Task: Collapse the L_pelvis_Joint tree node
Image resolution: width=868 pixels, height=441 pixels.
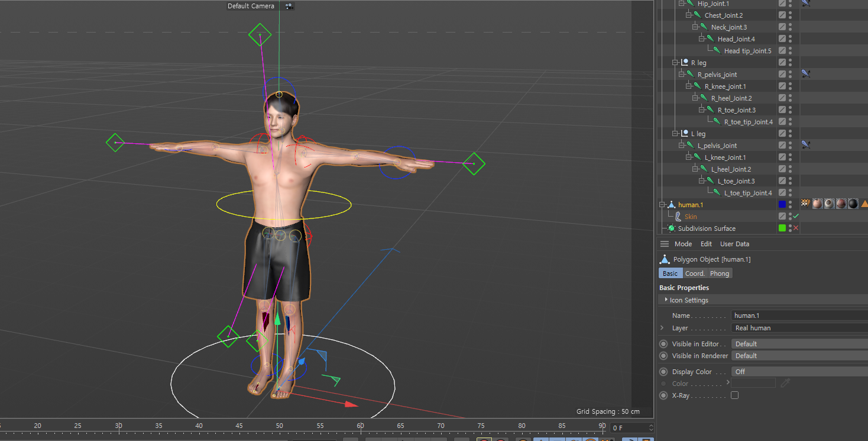Action: pos(682,145)
